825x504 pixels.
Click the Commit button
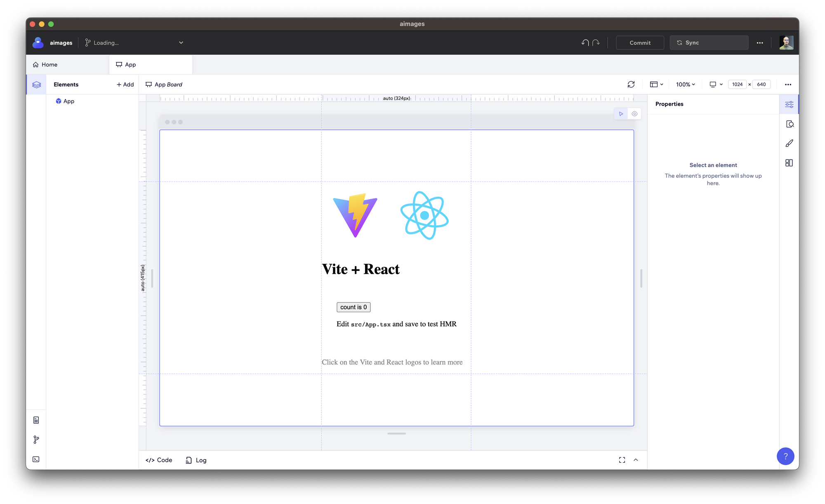coord(640,42)
